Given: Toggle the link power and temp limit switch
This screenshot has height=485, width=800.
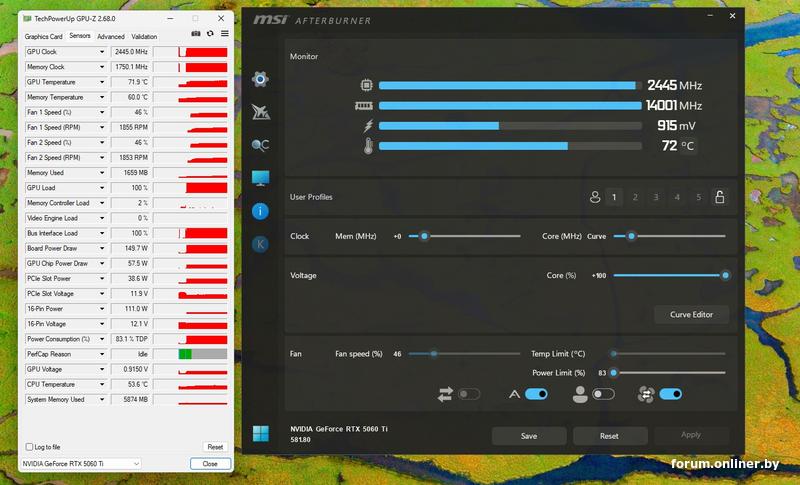Looking at the screenshot, I should click(x=469, y=394).
